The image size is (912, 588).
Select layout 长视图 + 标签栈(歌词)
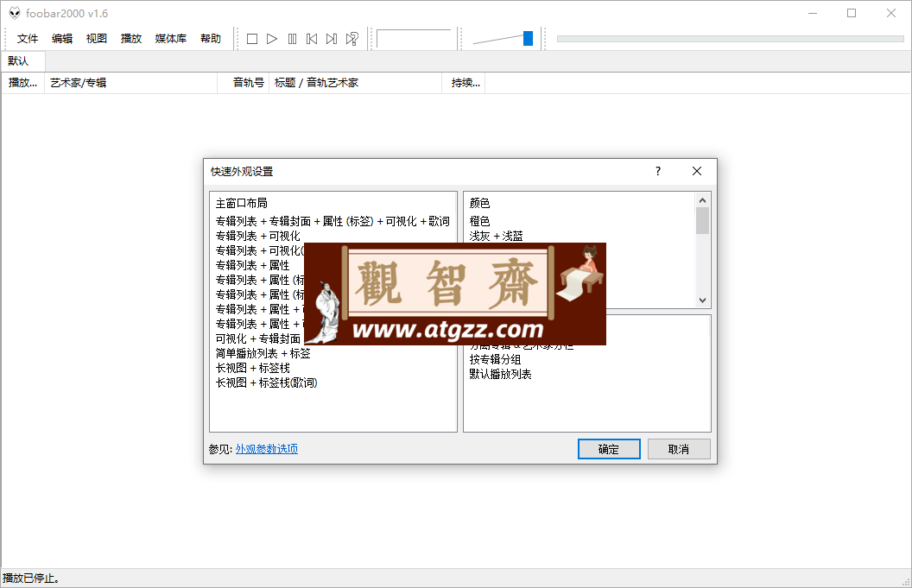[x=266, y=383]
